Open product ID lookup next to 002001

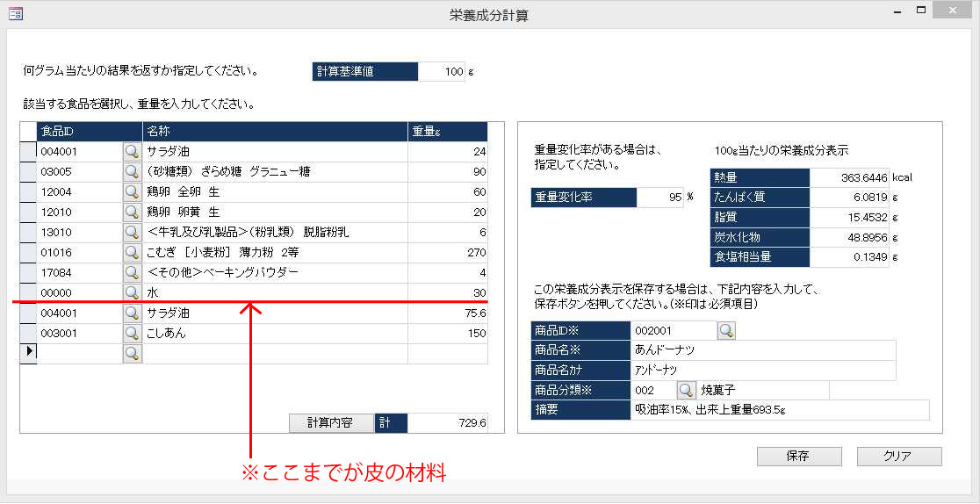pos(725,331)
